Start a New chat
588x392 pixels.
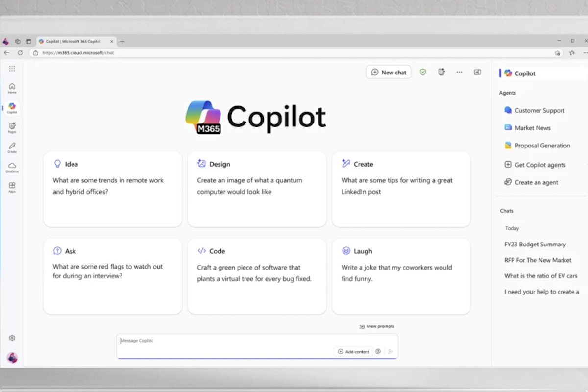389,72
